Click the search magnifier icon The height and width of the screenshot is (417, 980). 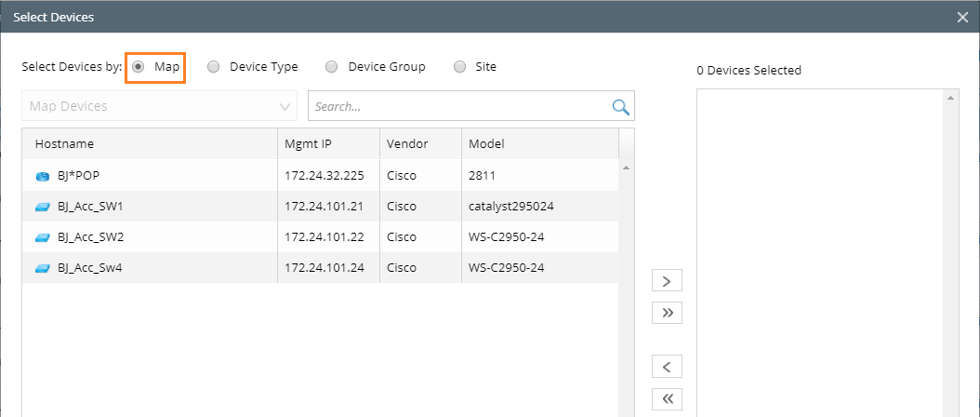621,106
